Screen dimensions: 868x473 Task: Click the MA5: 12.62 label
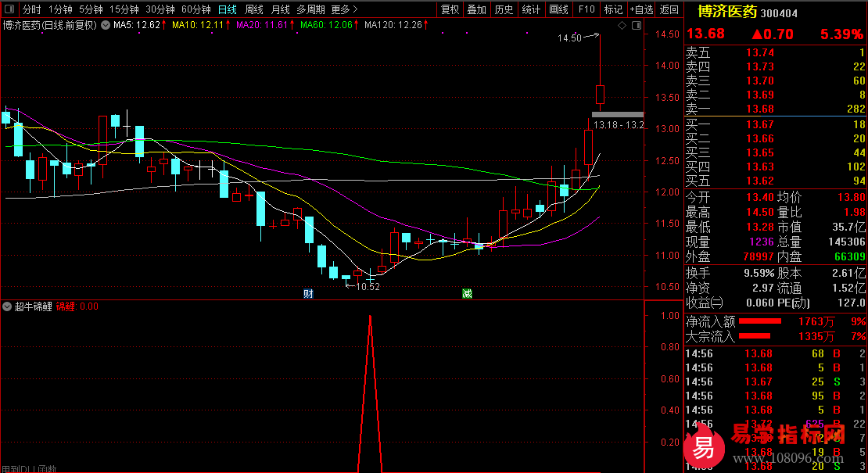tap(137, 25)
